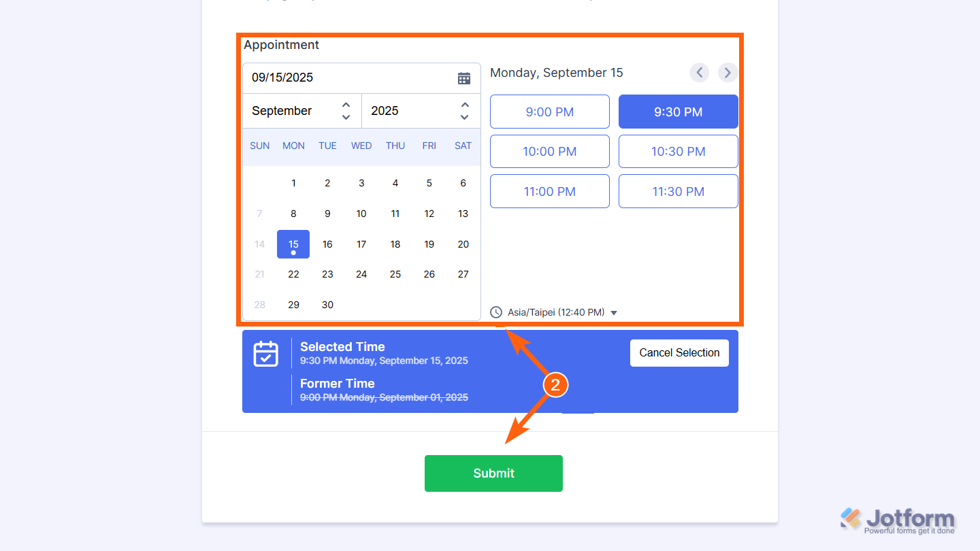The height and width of the screenshot is (551, 980).
Task: Select the 10:30 PM time slot
Action: click(678, 152)
